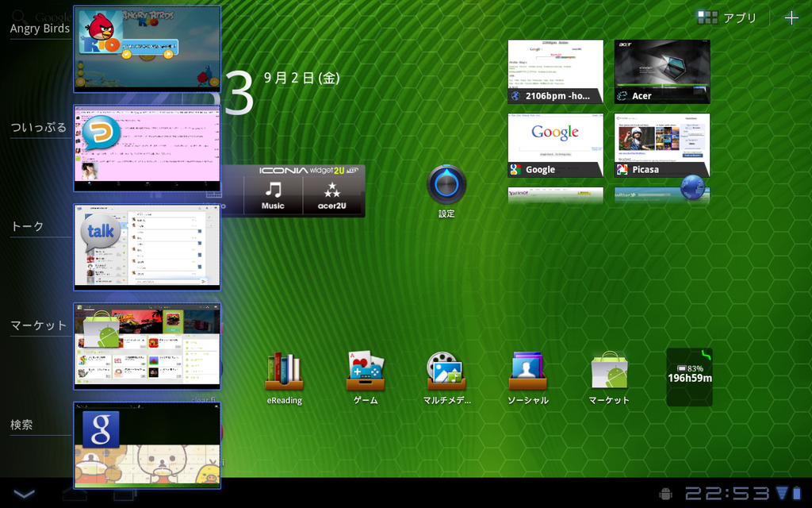This screenshot has height=508, width=812.
Task: Open the 設定 settings icon
Action: [x=446, y=191]
